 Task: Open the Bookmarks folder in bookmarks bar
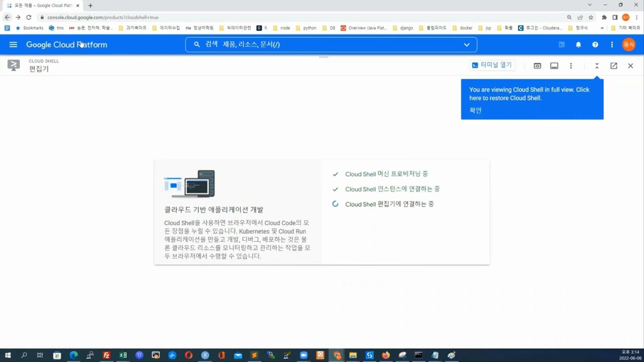pyautogui.click(x=30, y=28)
